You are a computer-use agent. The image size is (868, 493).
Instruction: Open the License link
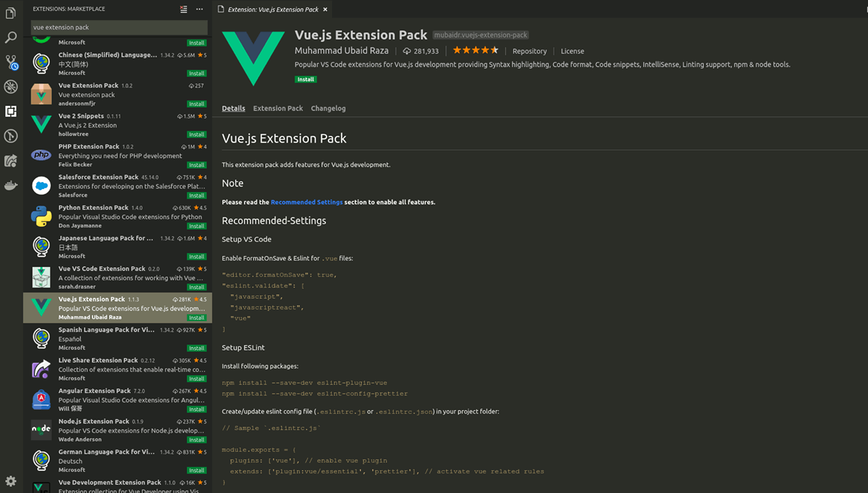572,51
